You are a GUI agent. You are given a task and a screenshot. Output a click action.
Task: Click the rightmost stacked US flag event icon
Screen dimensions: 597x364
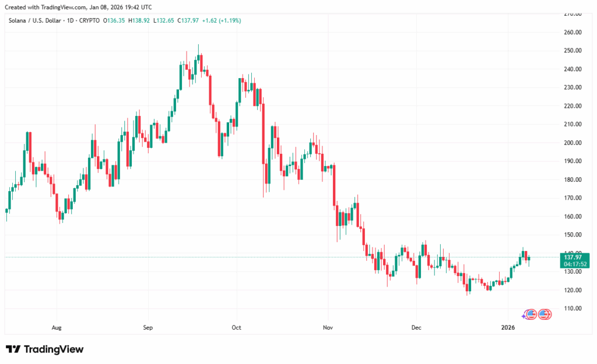point(545,314)
